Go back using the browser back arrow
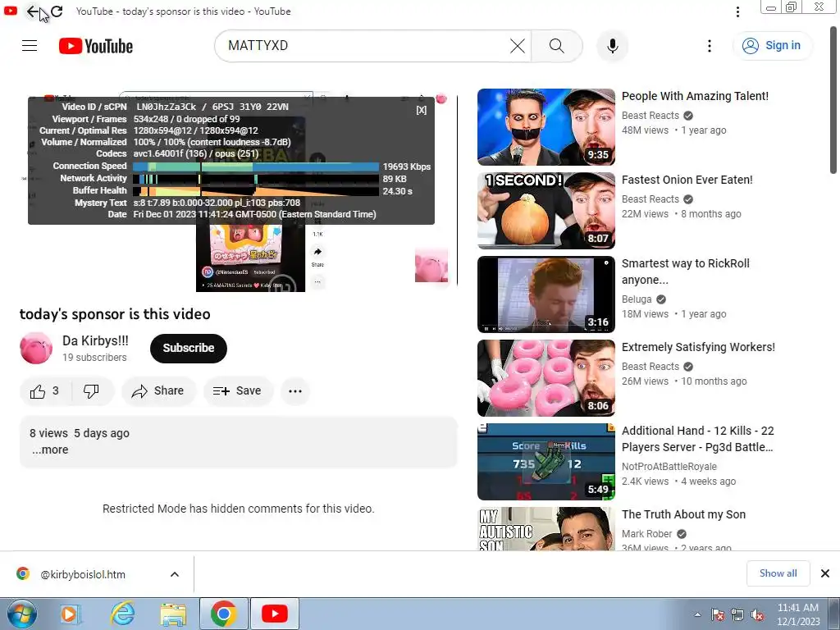Image resolution: width=840 pixels, height=630 pixels. tap(33, 11)
